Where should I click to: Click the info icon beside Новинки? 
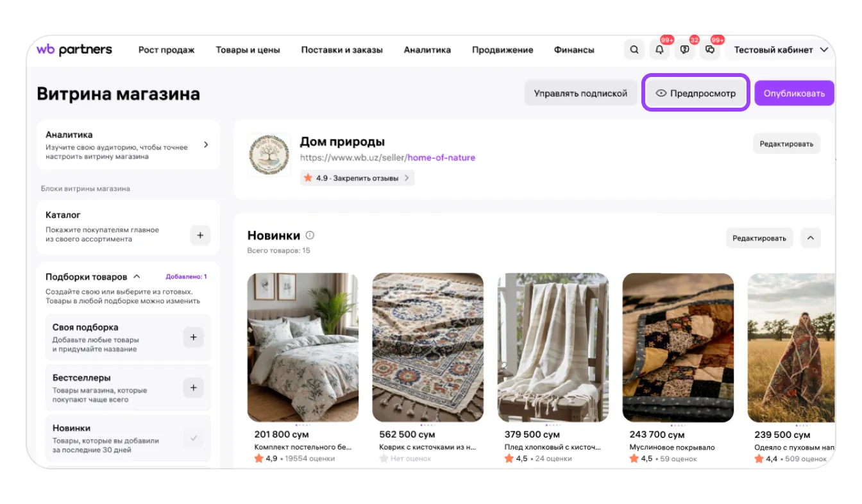coord(310,235)
